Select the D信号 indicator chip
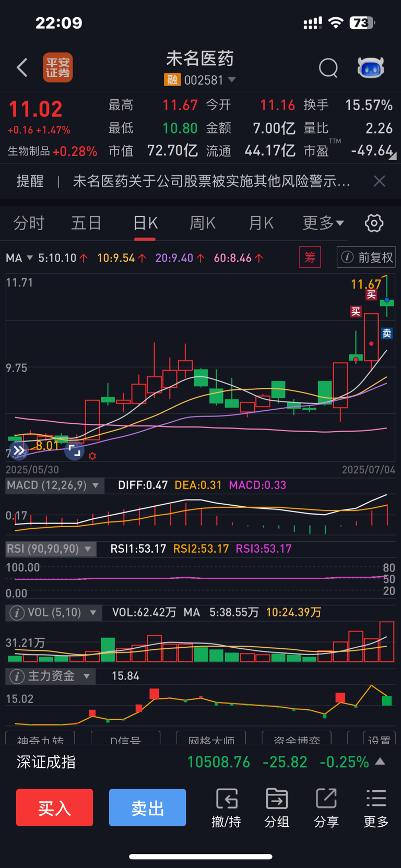 pos(125,738)
